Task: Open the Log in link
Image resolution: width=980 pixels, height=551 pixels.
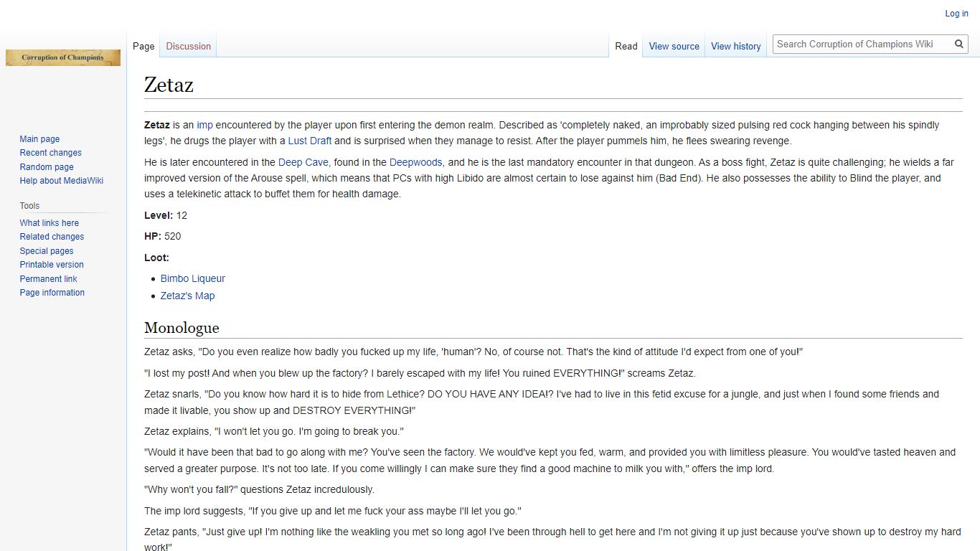Action: tap(956, 14)
